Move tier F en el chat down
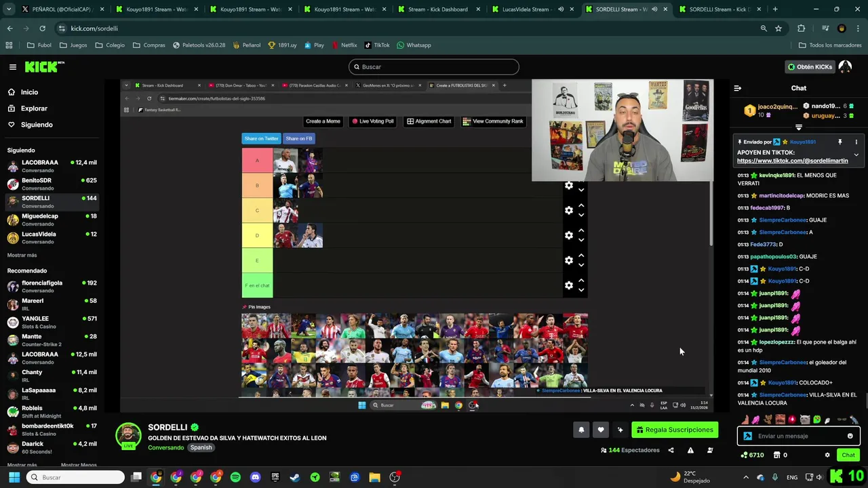Viewport: 868px width, 488px height. 581,290
